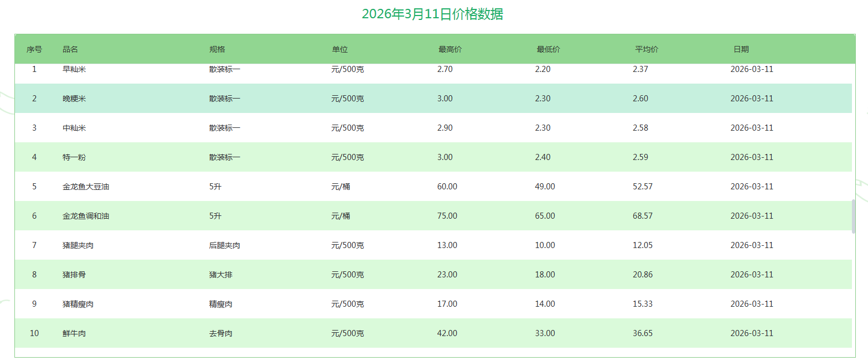Image resolution: width=868 pixels, height=361 pixels.
Task: Click the 金龙鱼调和油 product name
Action: [86, 216]
